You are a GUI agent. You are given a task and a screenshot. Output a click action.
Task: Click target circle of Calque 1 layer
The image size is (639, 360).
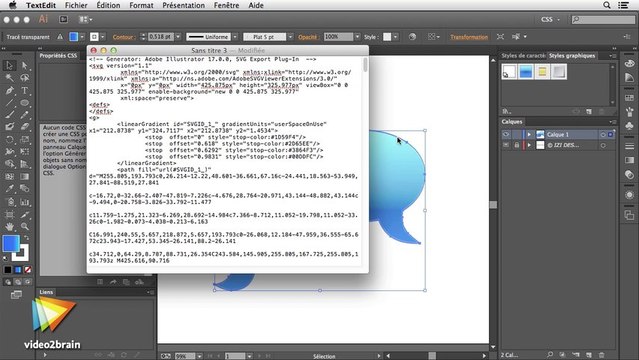[x=603, y=135]
